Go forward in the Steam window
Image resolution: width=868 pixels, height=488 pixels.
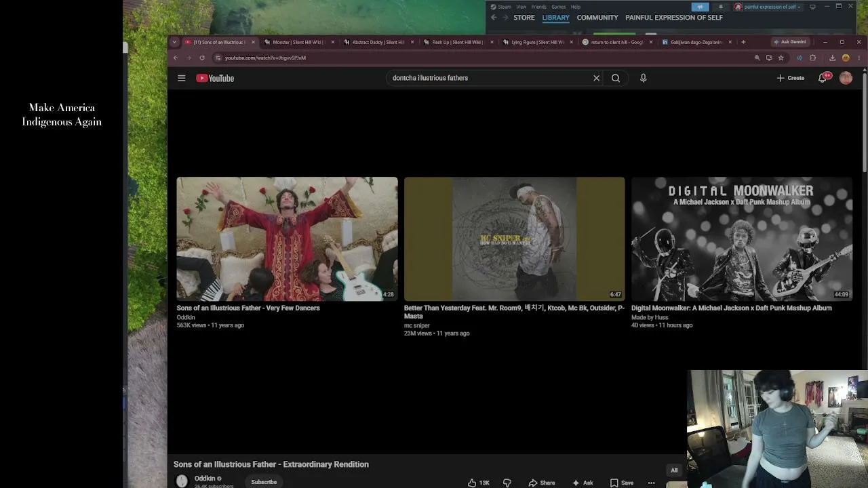tap(505, 18)
